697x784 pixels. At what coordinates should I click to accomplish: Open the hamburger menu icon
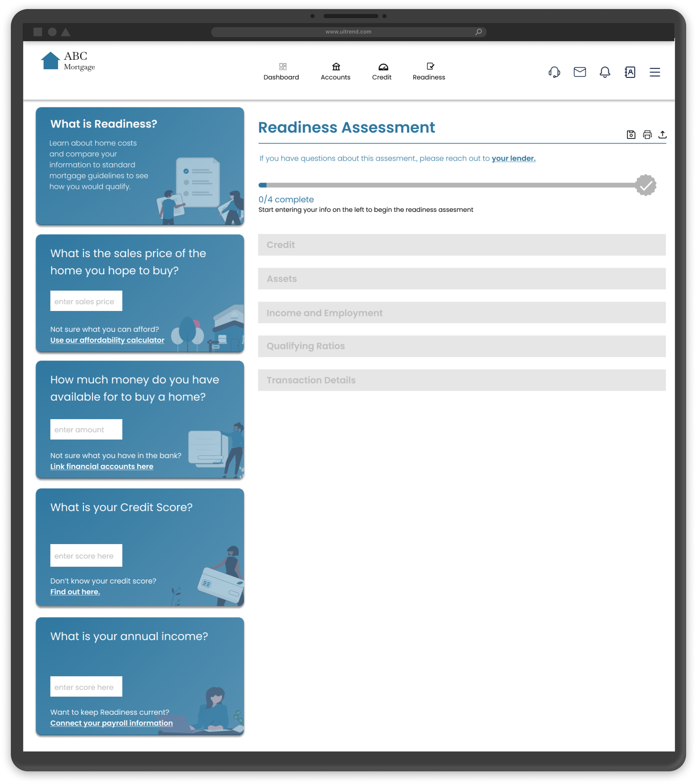pos(654,72)
